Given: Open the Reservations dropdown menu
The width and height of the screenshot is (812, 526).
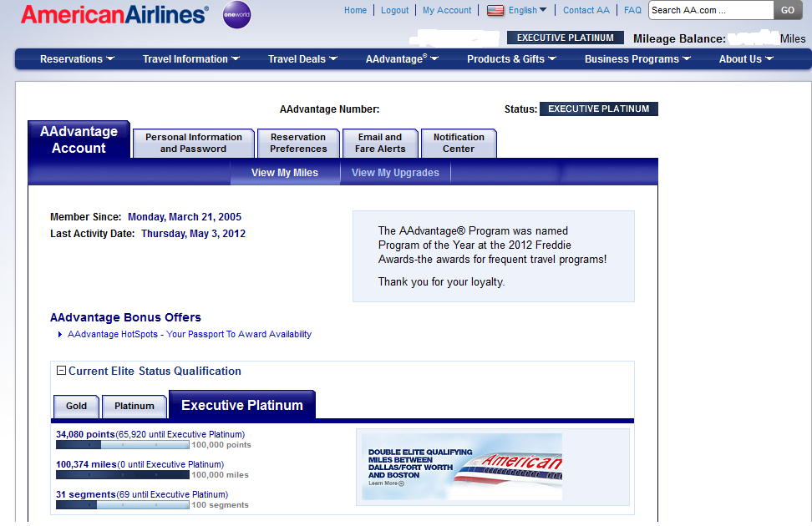Looking at the screenshot, I should tap(77, 59).
